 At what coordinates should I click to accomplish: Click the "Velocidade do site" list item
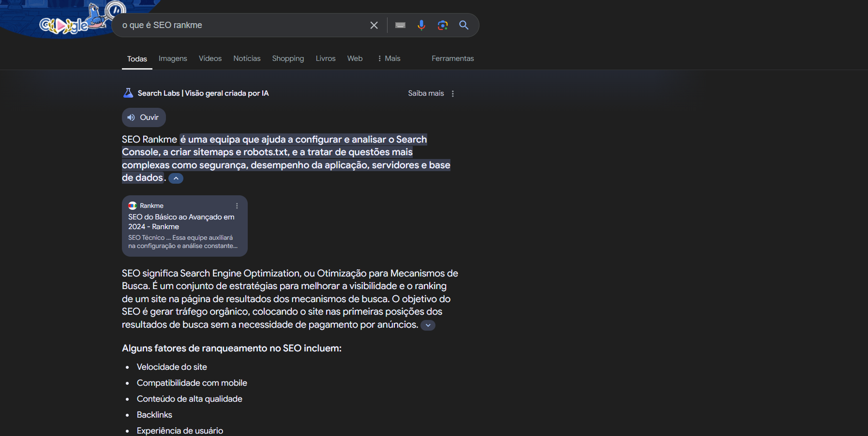(x=172, y=367)
